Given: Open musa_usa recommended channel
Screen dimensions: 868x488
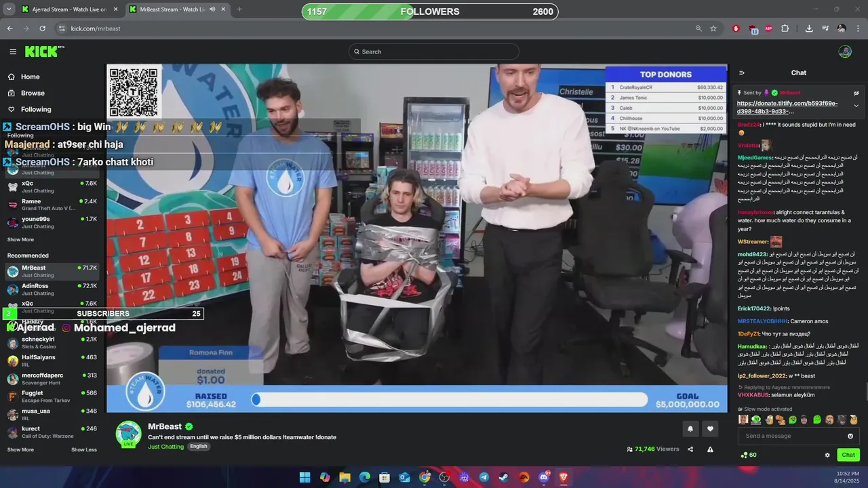Looking at the screenshot, I should 52,414.
